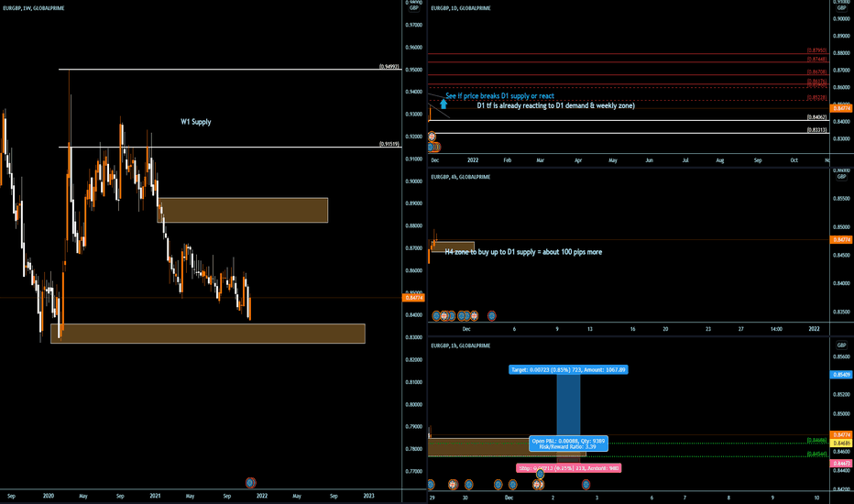
Task: Click the Open P&L risk/reward label
Action: click(568, 444)
